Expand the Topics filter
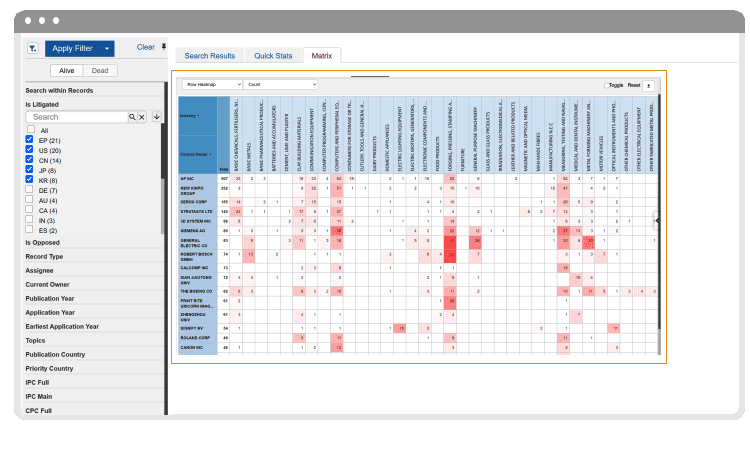This screenshot has width=750, height=450. [35, 340]
